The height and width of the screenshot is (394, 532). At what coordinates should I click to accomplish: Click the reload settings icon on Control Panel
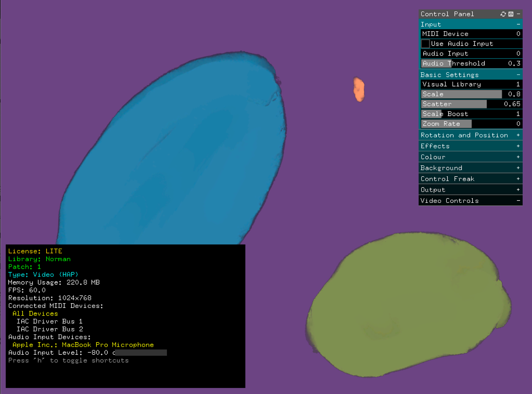pos(503,14)
